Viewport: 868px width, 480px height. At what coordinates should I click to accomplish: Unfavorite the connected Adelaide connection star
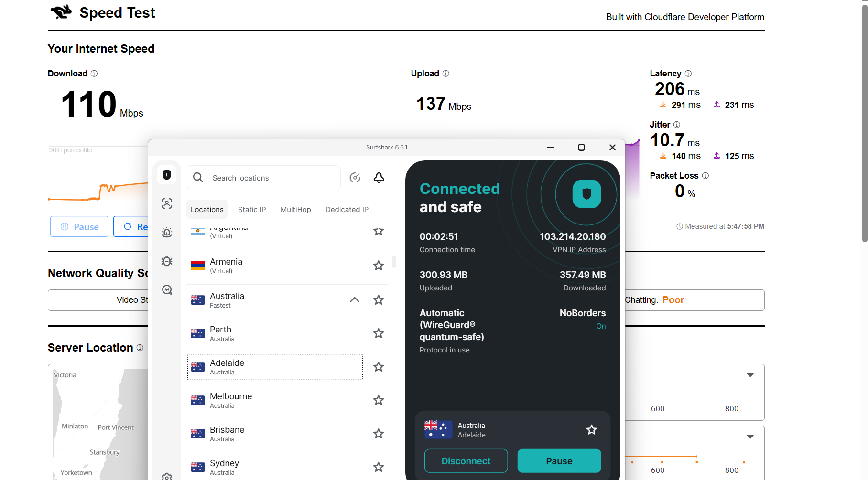point(591,429)
